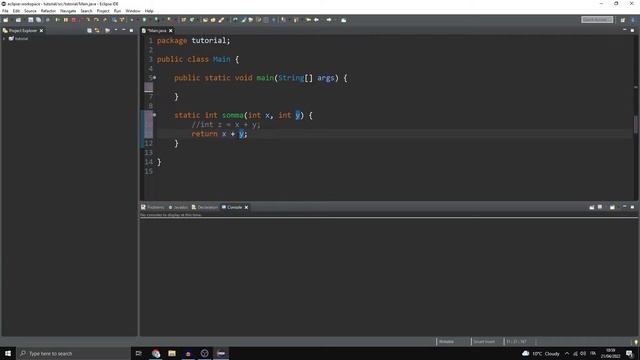The image size is (640, 360).
Task: Click the Open Task toolbar icon
Action: pyautogui.click(x=213, y=20)
